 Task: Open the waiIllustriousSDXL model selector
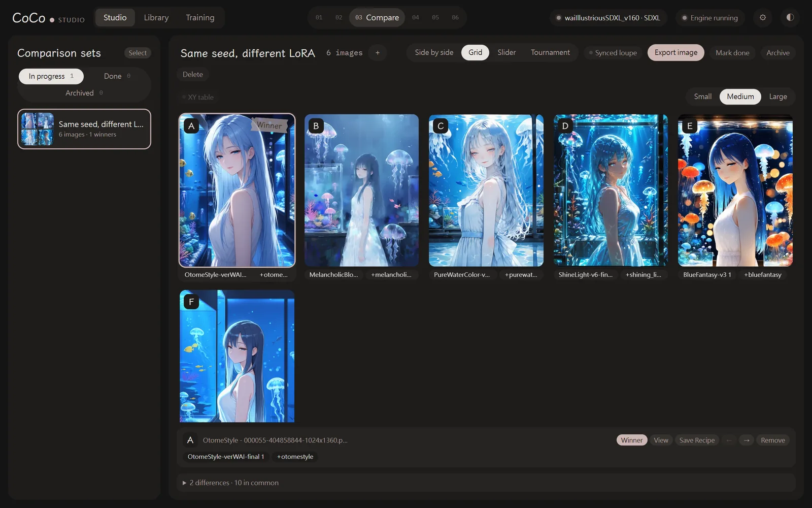pos(608,18)
